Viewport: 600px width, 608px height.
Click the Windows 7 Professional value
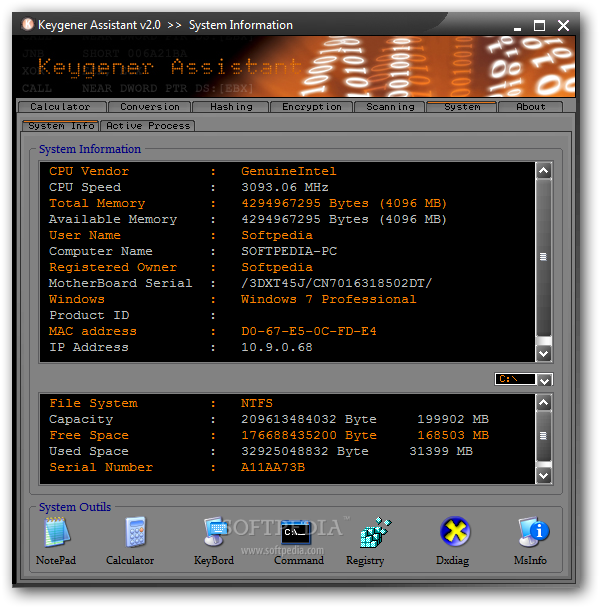(329, 299)
